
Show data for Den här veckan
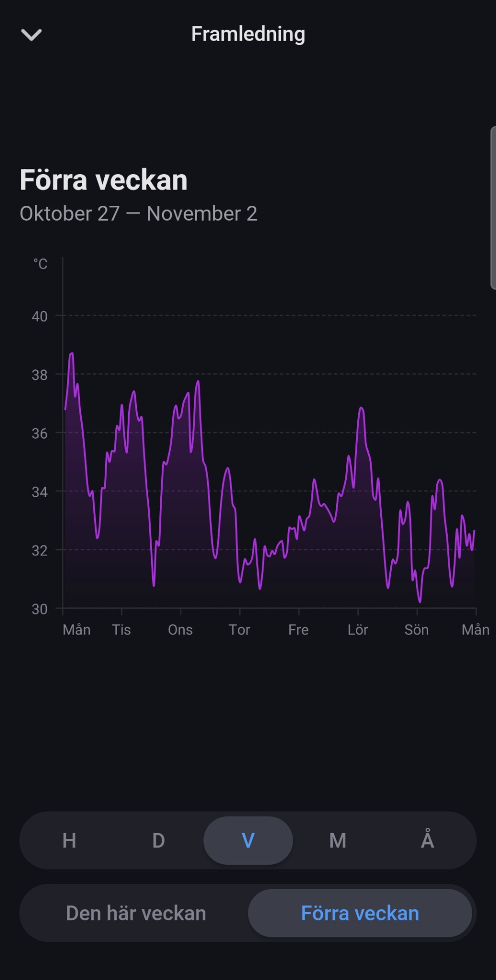point(136,913)
